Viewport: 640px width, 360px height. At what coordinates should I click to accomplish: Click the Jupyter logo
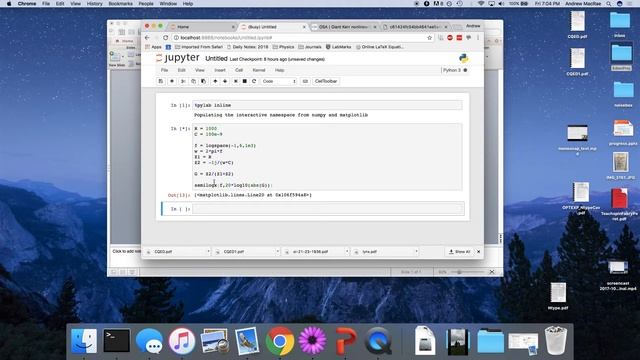point(178,58)
